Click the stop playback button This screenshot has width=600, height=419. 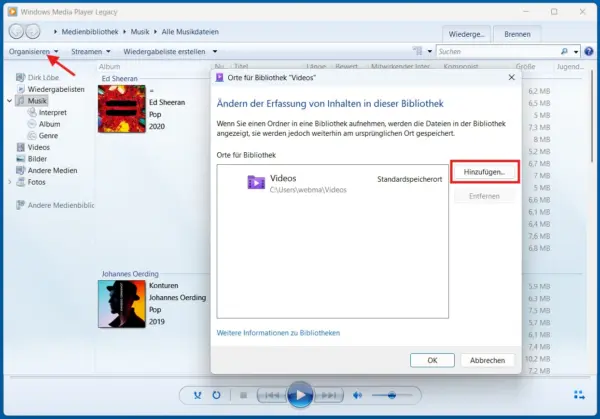[x=243, y=395]
